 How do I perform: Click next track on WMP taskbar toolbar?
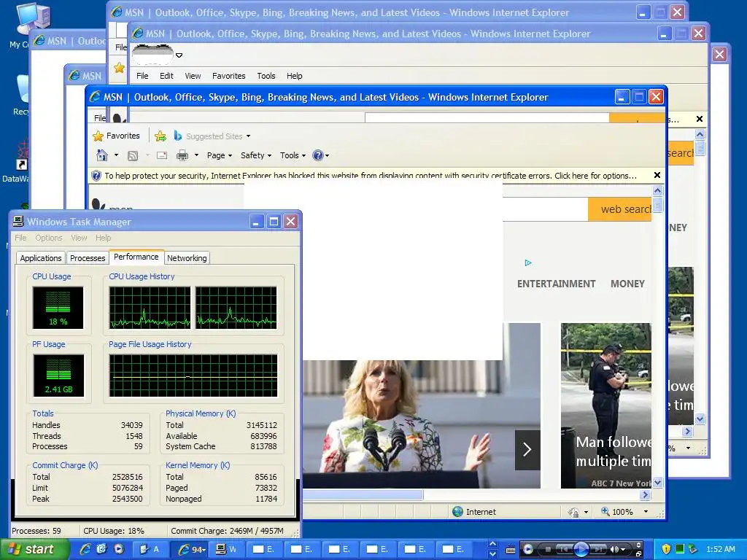tap(598, 550)
